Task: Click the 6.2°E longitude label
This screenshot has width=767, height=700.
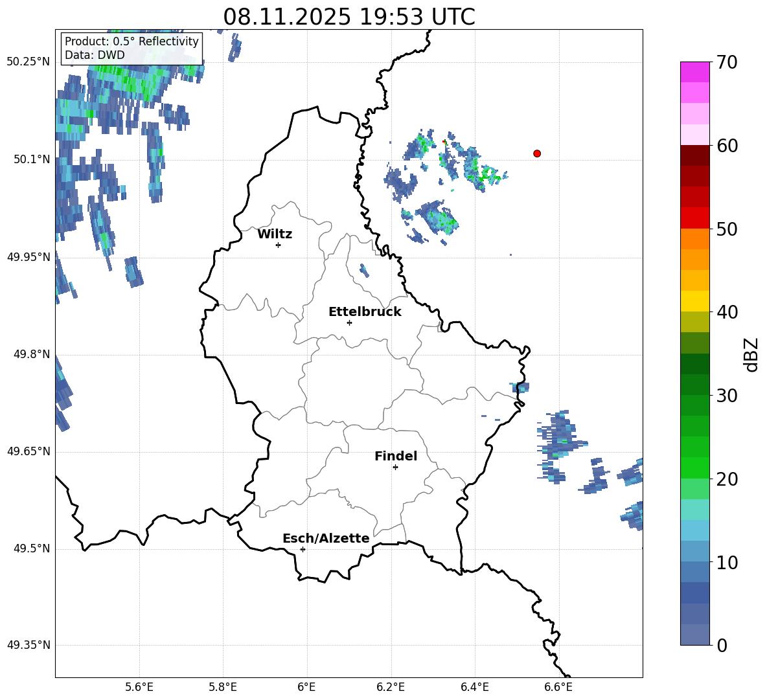Action: (391, 687)
